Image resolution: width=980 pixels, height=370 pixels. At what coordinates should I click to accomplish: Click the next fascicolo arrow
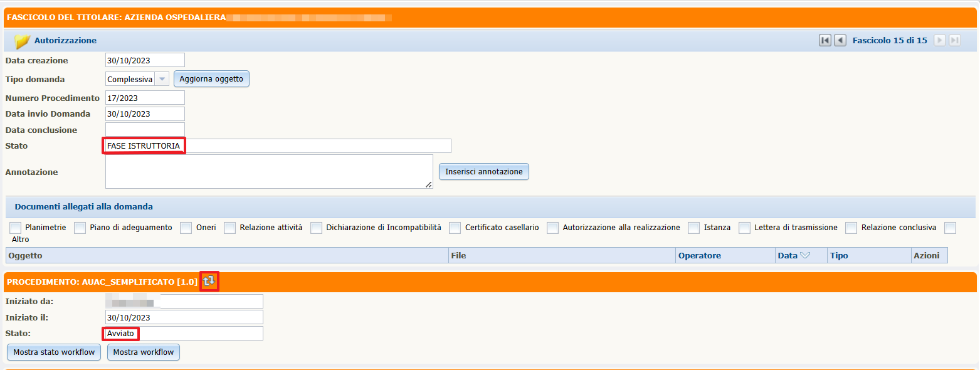click(x=940, y=41)
